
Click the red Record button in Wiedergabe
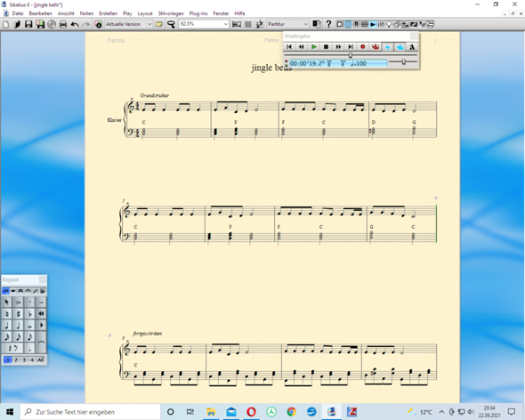click(363, 47)
